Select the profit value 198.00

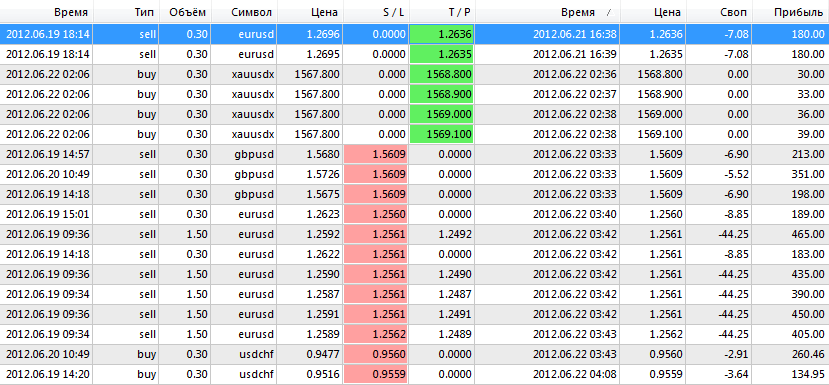(x=808, y=195)
